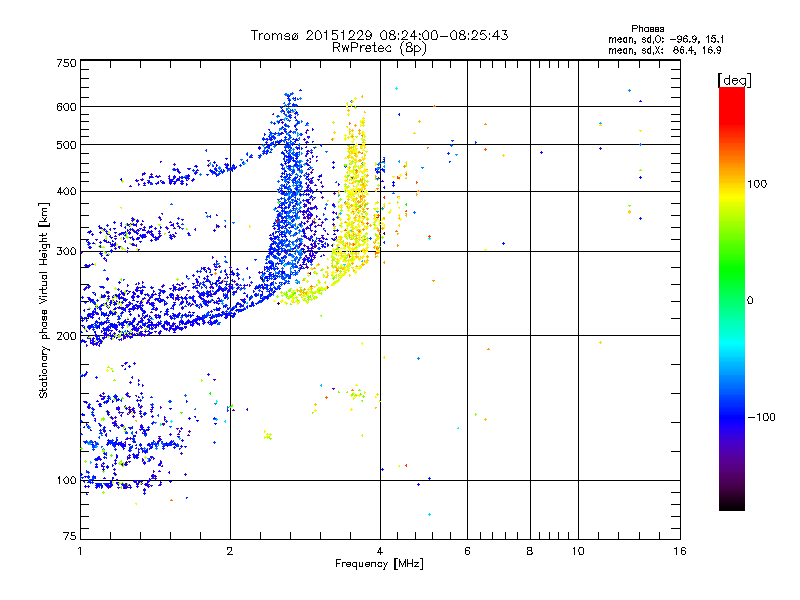The height and width of the screenshot is (600, 800).
Task: Click x-axis tick label '4'
Action: [x=380, y=551]
